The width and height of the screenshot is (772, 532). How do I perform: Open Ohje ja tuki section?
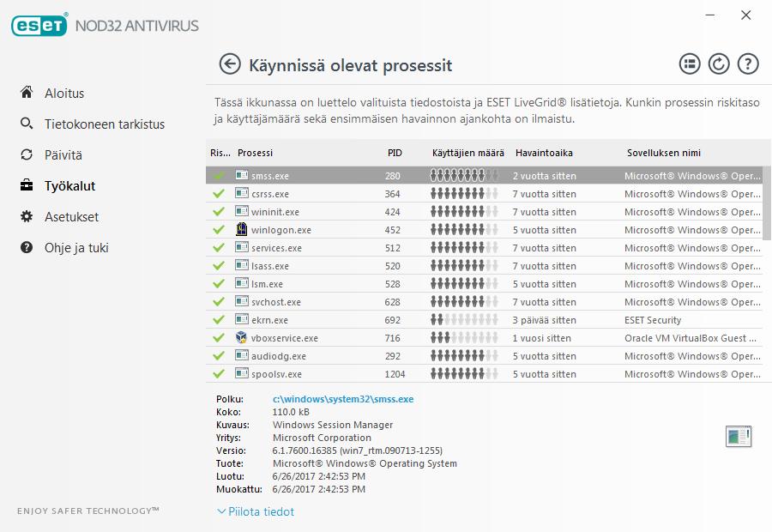point(76,248)
